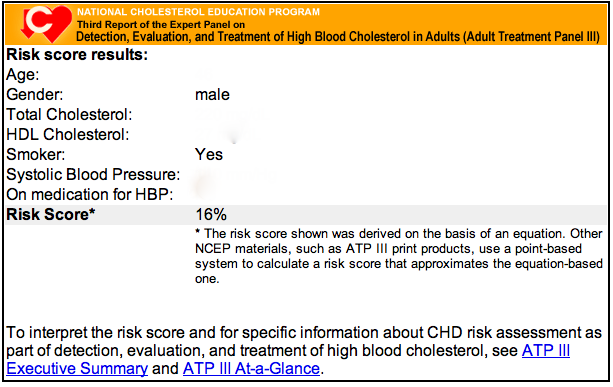Click the paragraph about interpreting the risk score
613x387 pixels.
[x=304, y=351]
